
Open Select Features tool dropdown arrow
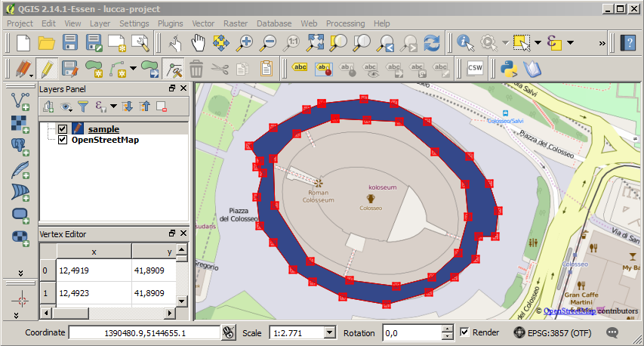pyautogui.click(x=538, y=42)
